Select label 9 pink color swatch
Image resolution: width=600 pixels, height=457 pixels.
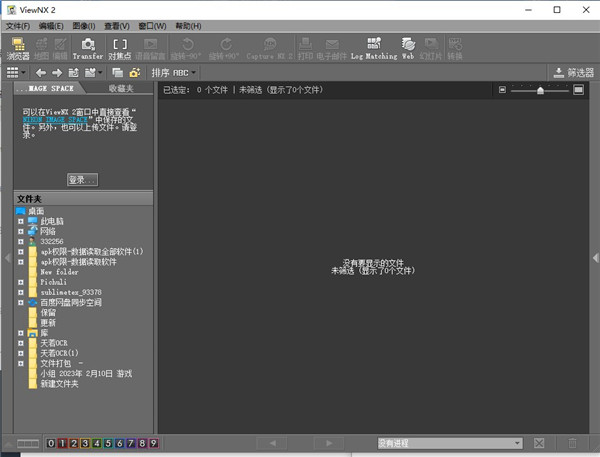coord(153,443)
